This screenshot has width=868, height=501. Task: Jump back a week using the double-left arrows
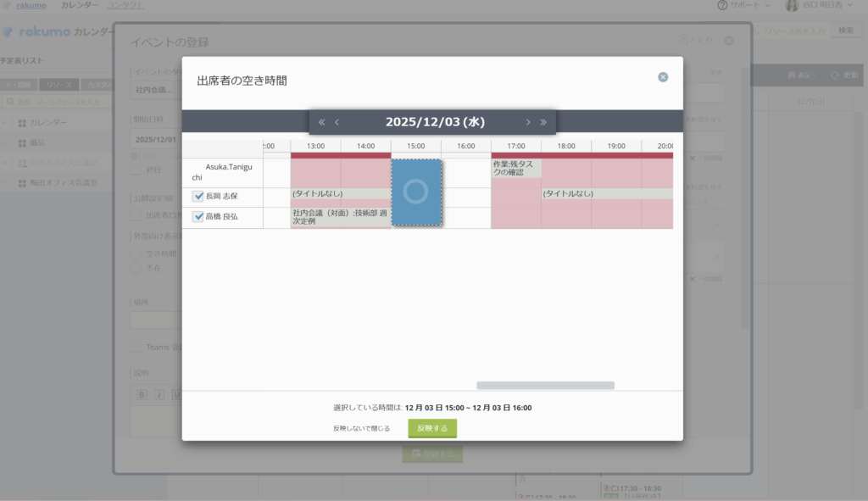320,121
